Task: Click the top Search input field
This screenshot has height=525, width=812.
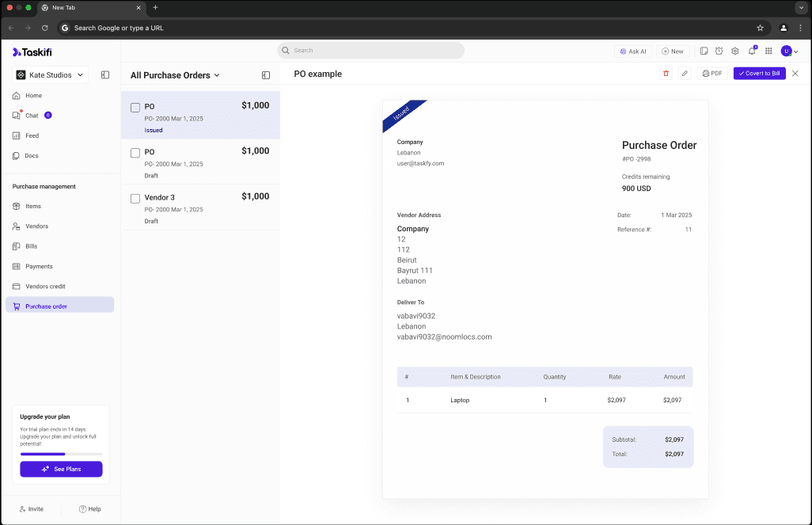Action: tap(371, 51)
